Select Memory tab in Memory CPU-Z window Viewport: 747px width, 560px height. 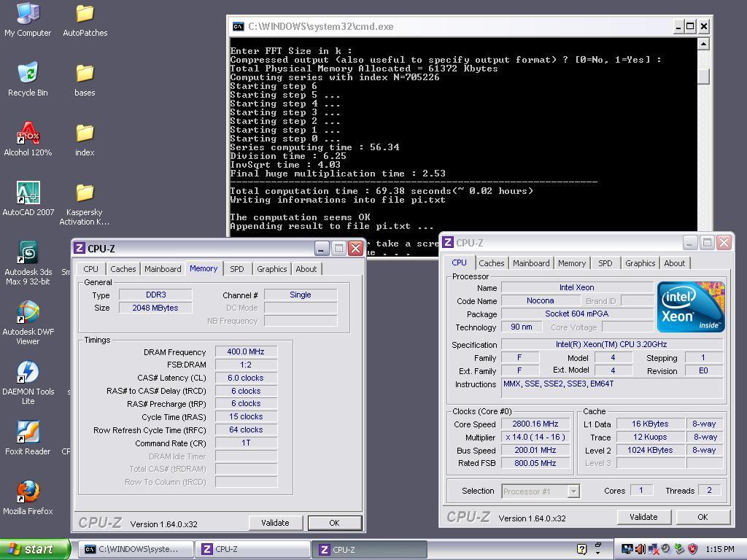204,268
